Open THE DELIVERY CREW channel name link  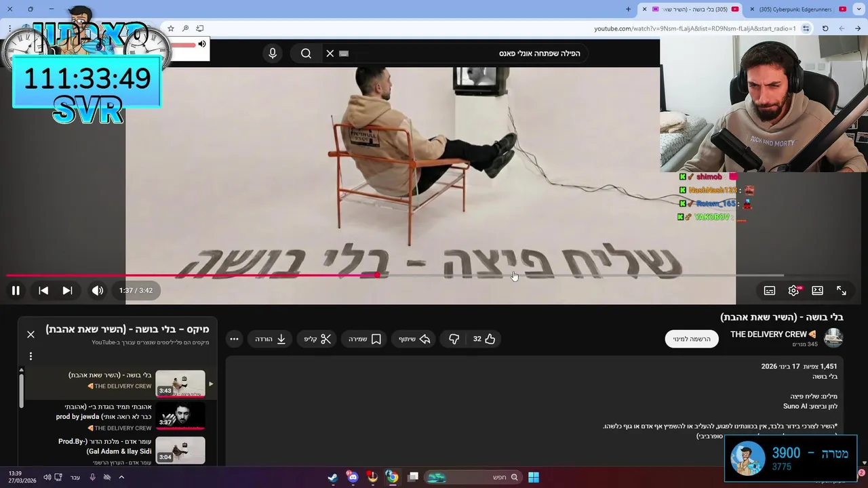point(773,334)
